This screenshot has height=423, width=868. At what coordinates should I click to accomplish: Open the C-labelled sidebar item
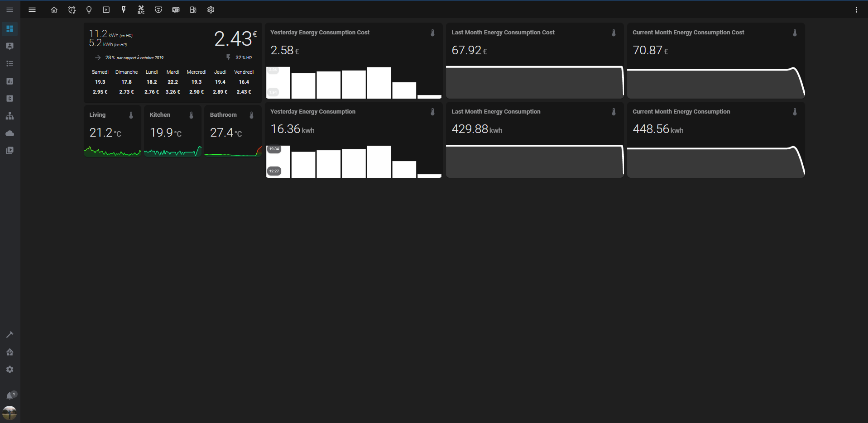(10, 99)
